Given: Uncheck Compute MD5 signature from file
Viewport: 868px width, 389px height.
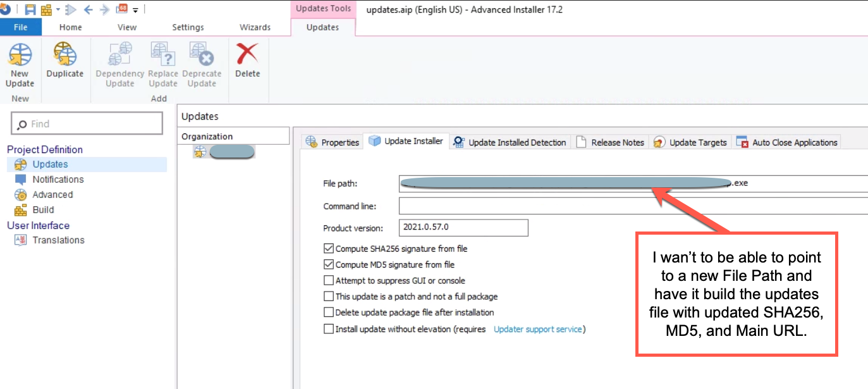Looking at the screenshot, I should tap(328, 264).
